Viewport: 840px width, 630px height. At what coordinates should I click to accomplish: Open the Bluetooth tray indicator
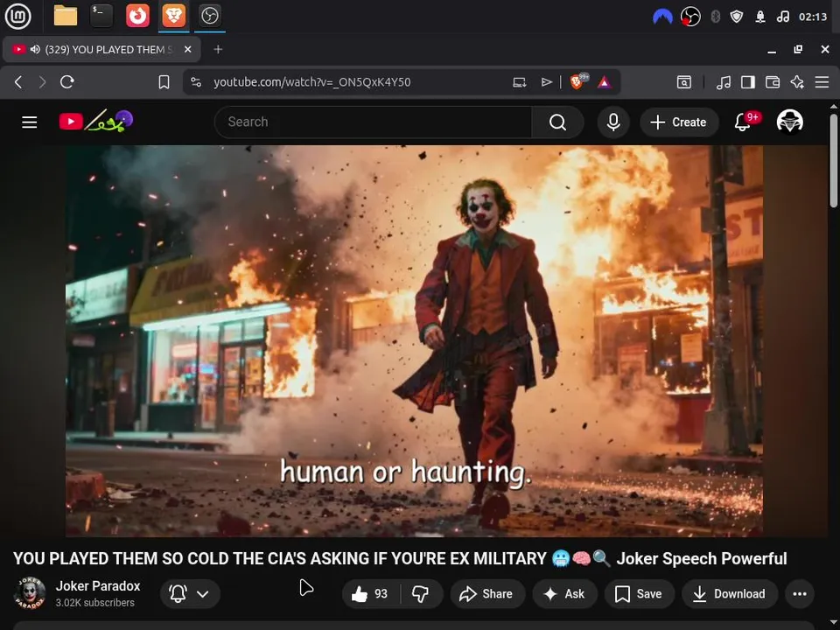pyautogui.click(x=715, y=17)
